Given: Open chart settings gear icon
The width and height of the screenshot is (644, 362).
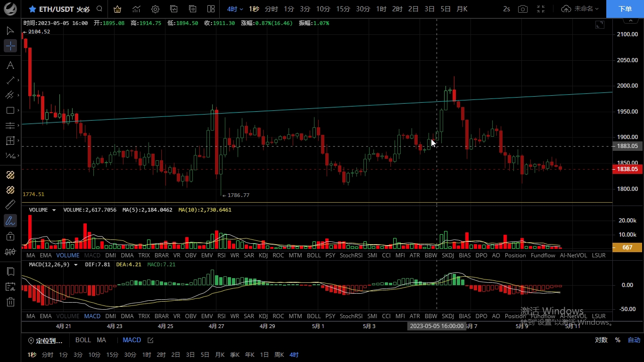Looking at the screenshot, I should coord(155,9).
